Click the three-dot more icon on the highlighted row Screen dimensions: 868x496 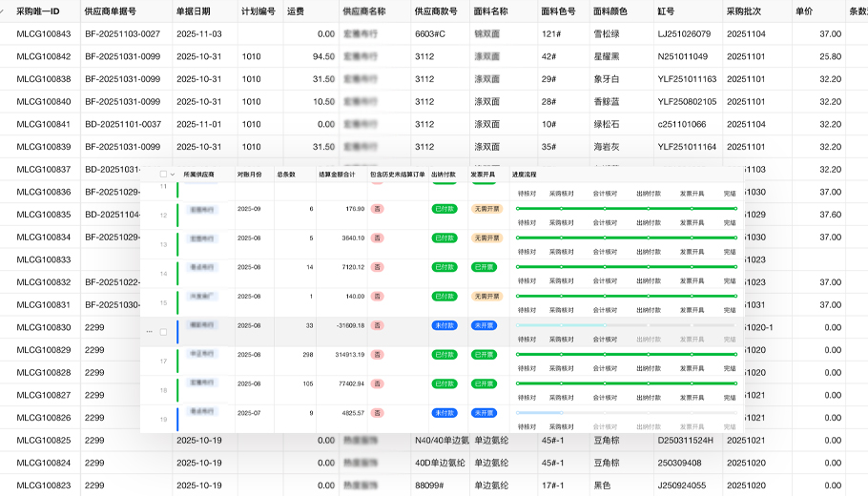149,332
